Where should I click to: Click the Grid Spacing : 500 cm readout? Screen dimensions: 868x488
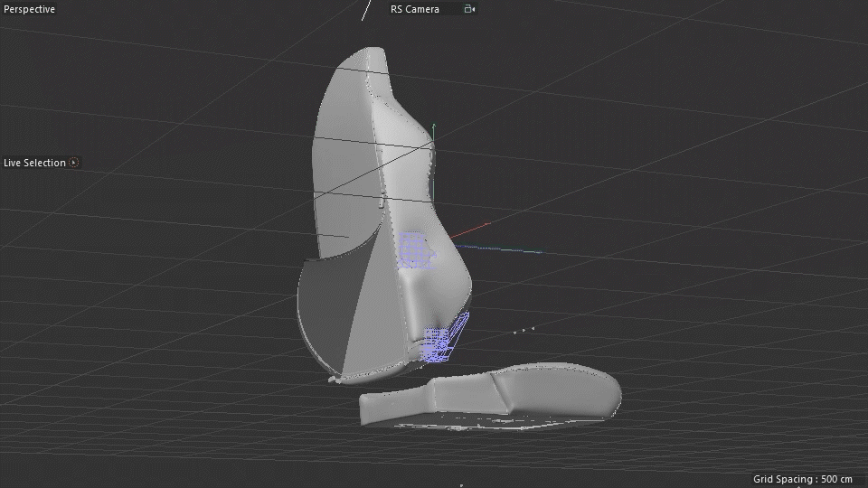point(803,479)
